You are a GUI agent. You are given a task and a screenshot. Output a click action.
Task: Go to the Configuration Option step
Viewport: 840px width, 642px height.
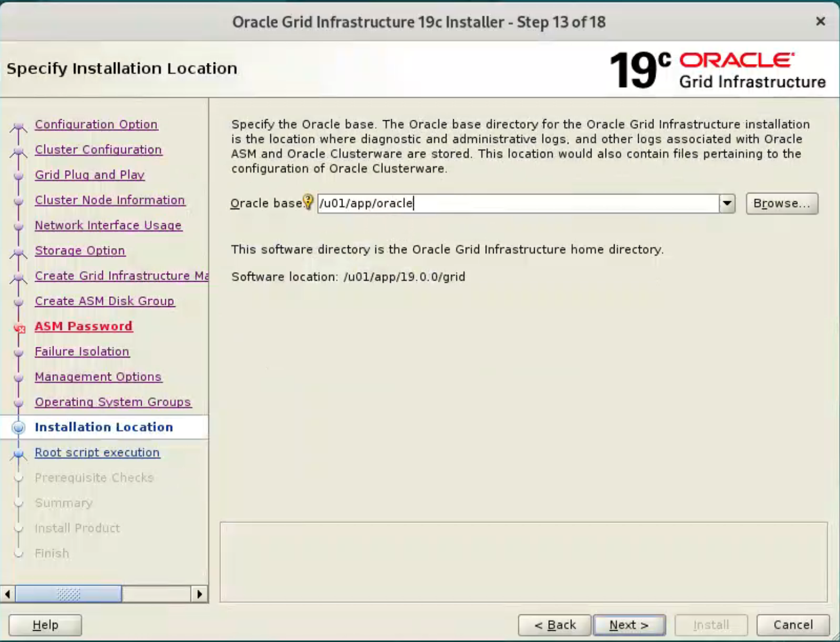coord(96,124)
